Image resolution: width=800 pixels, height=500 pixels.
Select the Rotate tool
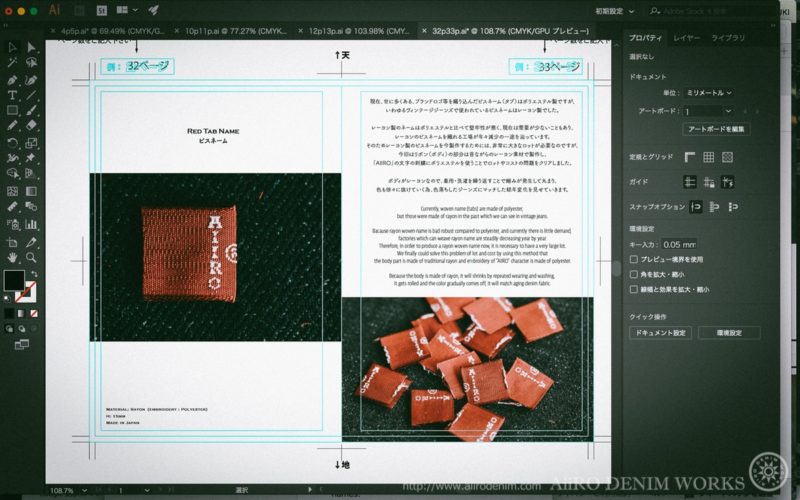[x=12, y=143]
